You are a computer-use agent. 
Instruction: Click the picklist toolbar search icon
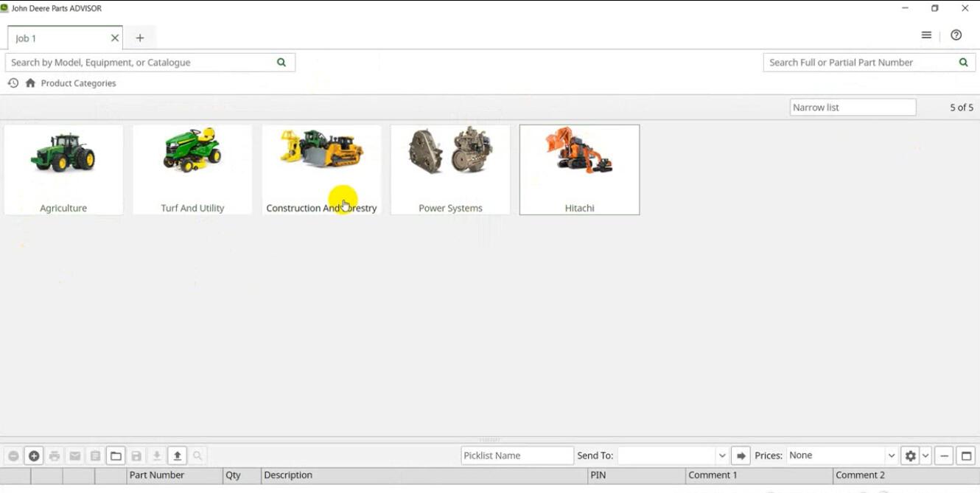pos(197,456)
